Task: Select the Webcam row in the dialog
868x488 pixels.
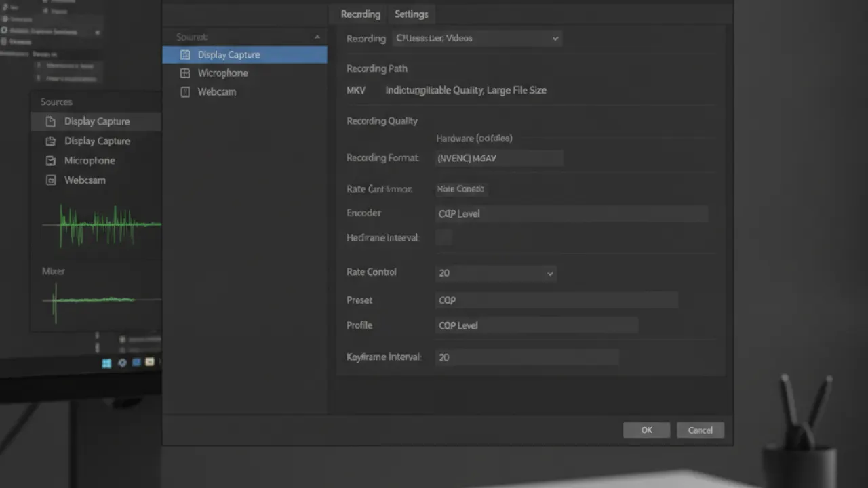Action: click(x=245, y=92)
